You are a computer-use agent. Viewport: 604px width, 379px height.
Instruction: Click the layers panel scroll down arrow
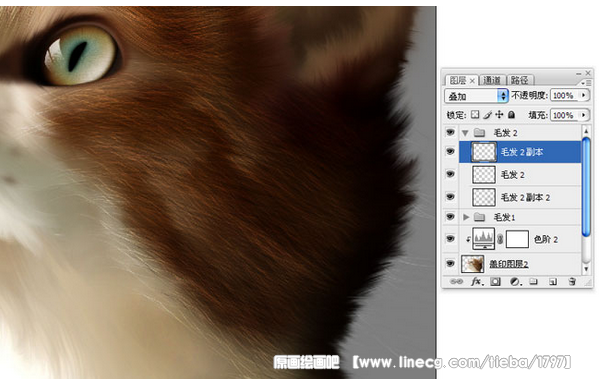pos(586,269)
